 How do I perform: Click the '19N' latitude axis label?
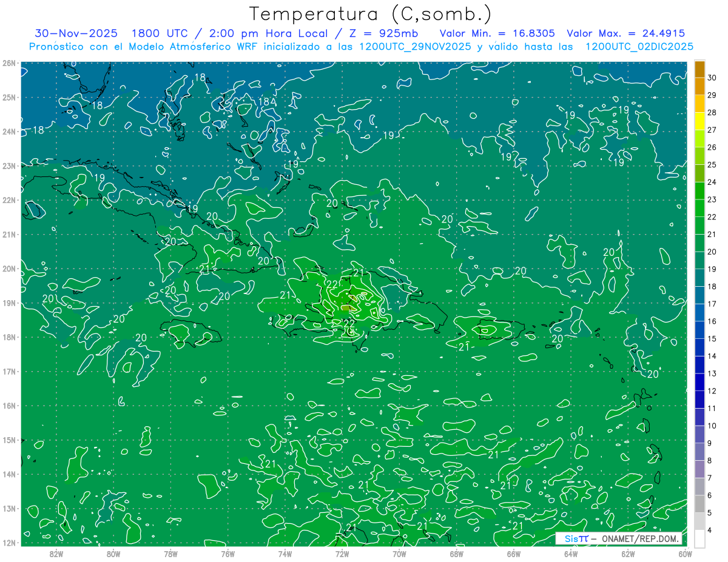(8, 303)
